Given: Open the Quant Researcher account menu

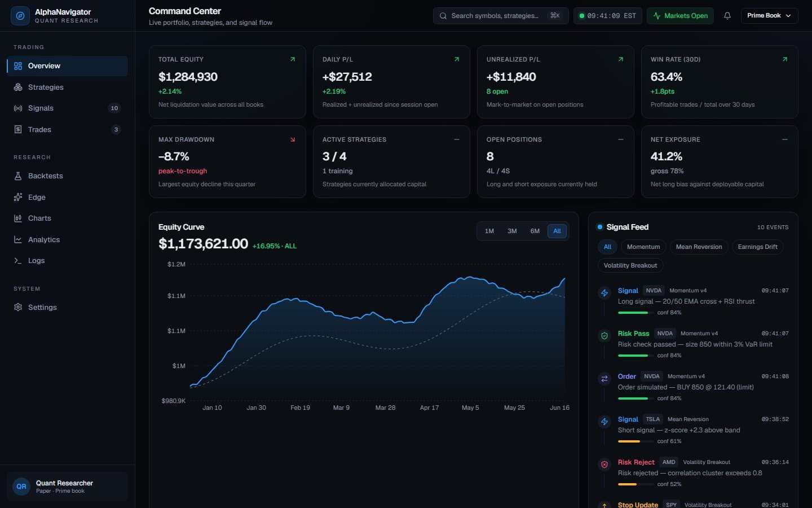Looking at the screenshot, I should coord(67,487).
